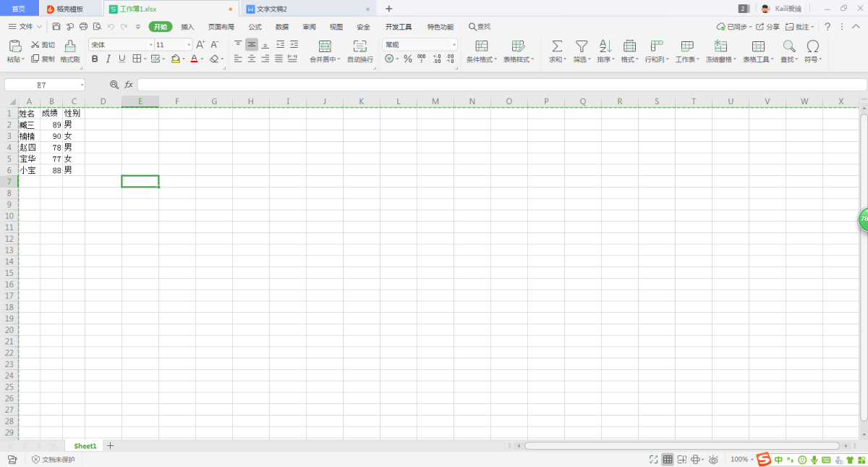Switch to the 插入 (Insert) ribbon tab

click(x=187, y=27)
